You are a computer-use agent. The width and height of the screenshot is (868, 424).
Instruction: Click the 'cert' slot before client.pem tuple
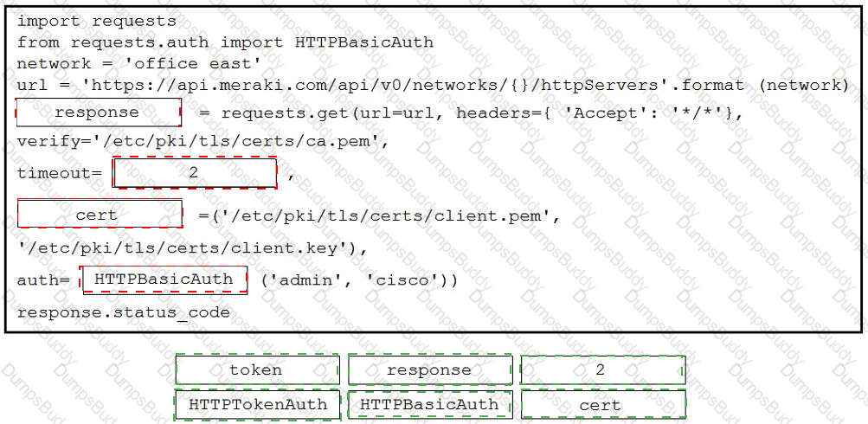click(100, 214)
